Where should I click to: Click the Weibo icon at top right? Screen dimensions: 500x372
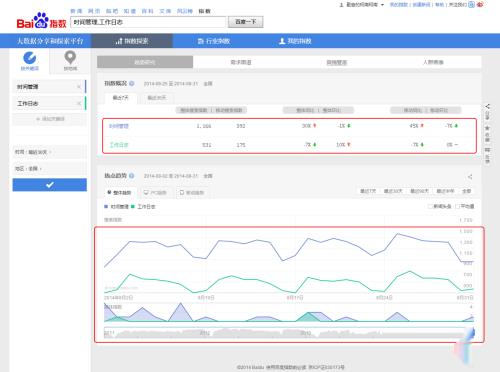click(480, 5)
